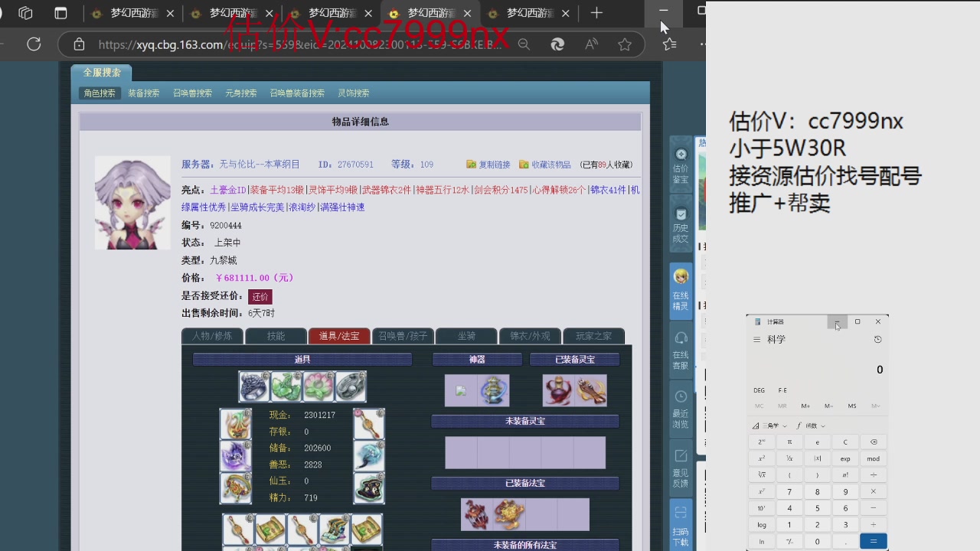Click the green leaf item icon
The width and height of the screenshot is (980, 551).
coord(286,387)
